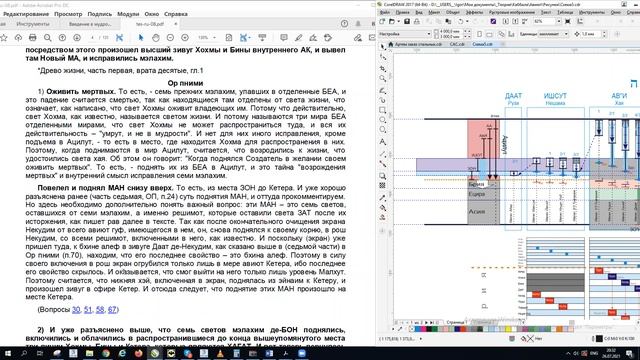This screenshot has height=360, width=640.
Task: Switch to CorelDRAW document tab 'CAC.cdr'
Action: click(457, 44)
